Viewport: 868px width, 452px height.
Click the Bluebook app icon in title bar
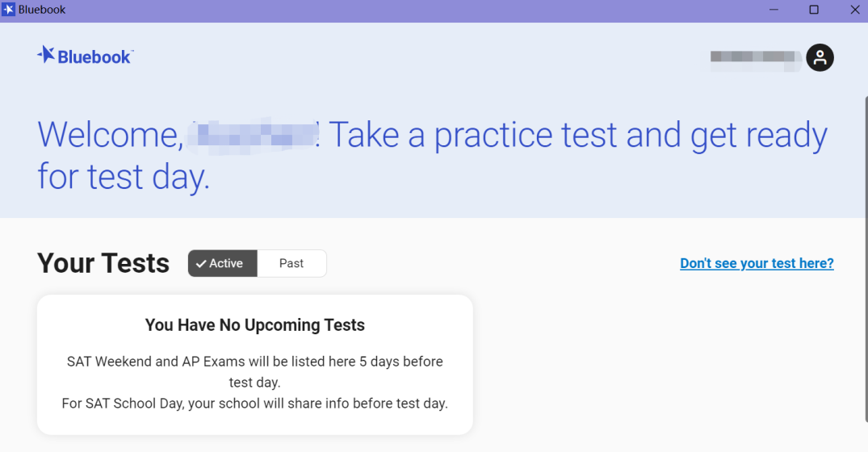tap(8, 10)
